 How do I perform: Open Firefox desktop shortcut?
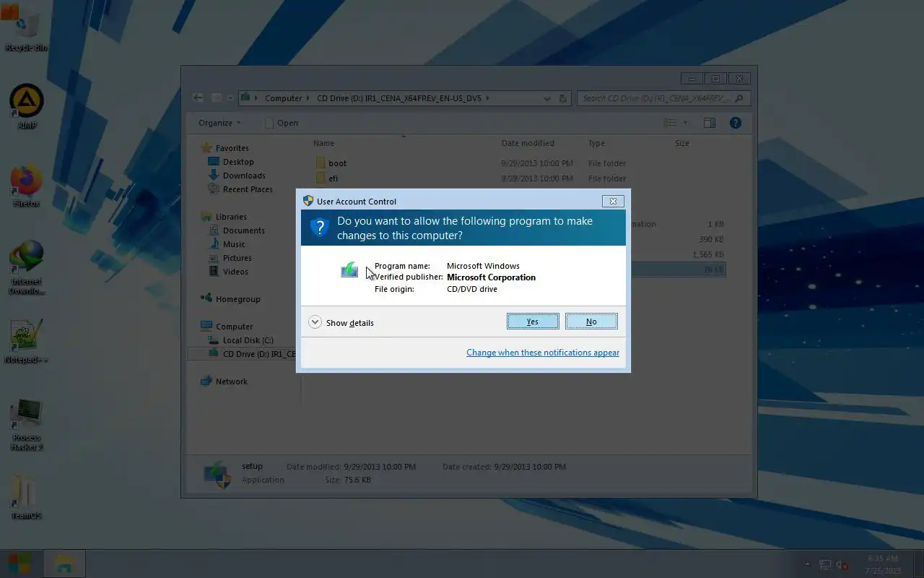click(27, 185)
